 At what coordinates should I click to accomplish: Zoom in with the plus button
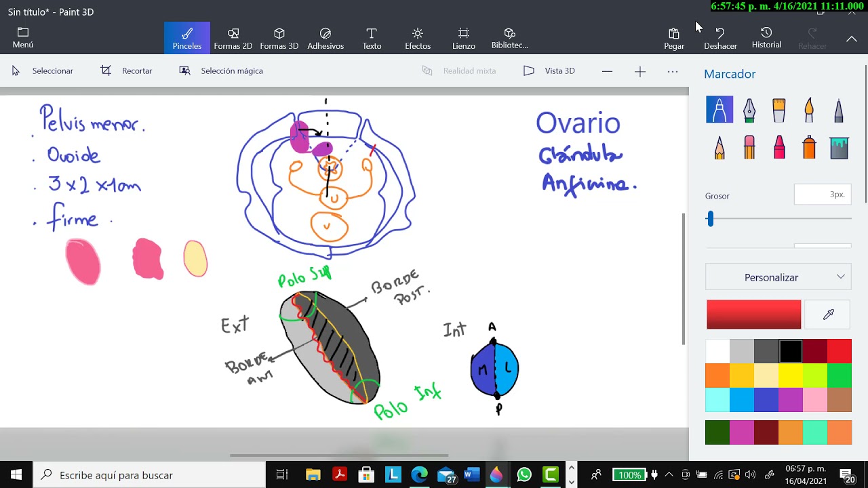coord(640,71)
